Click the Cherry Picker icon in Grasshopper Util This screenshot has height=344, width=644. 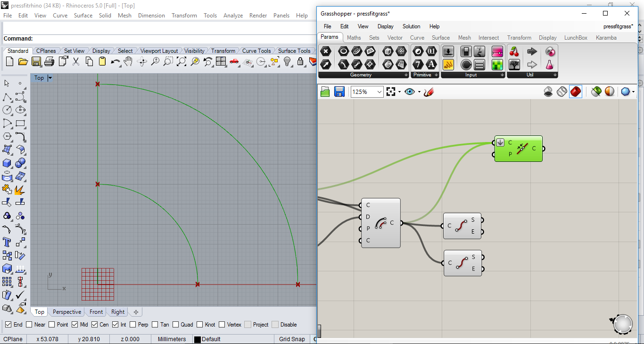514,51
